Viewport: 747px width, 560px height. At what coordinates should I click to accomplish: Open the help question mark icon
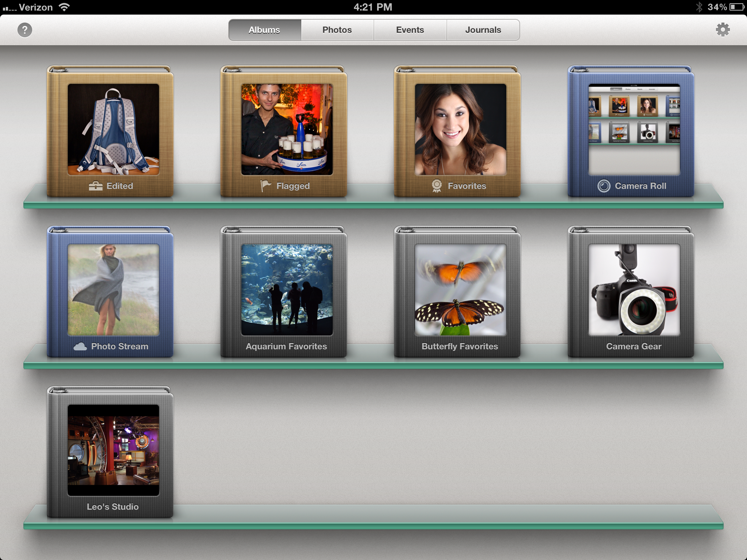25,30
